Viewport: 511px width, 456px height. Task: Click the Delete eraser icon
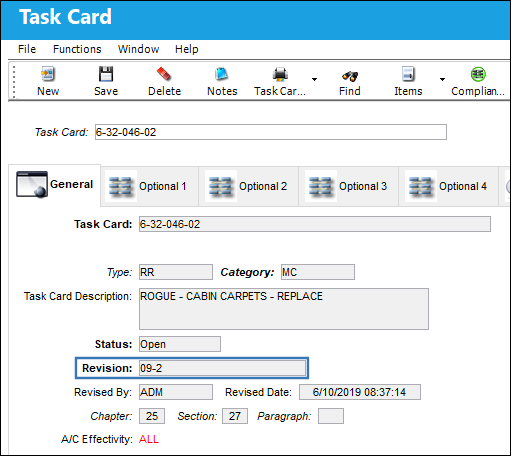[x=164, y=75]
